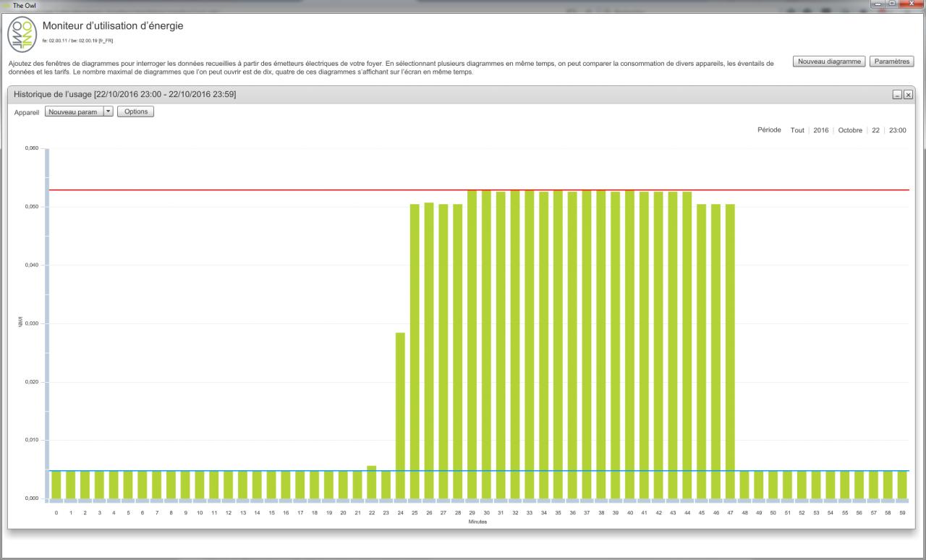Click the tall bar at minute 30

(486, 344)
